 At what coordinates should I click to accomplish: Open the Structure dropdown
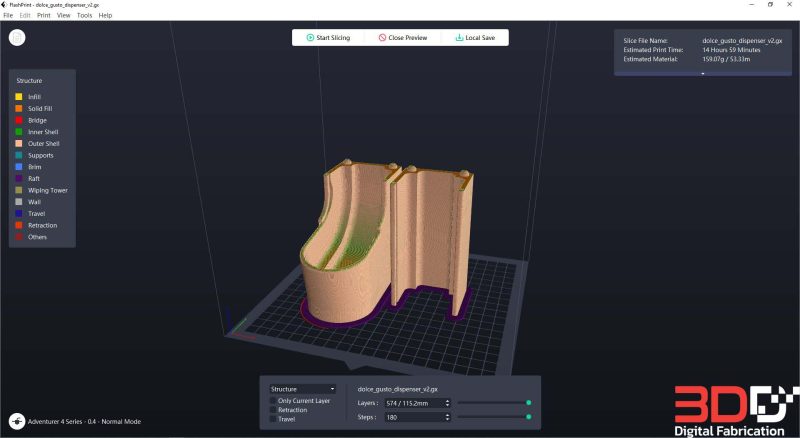pos(303,389)
